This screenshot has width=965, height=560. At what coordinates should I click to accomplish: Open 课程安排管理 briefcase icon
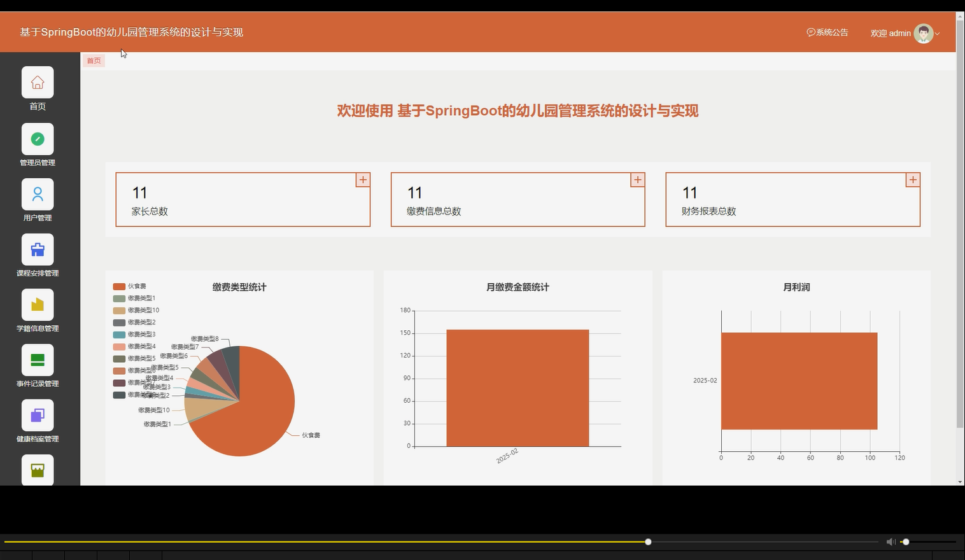(x=38, y=249)
